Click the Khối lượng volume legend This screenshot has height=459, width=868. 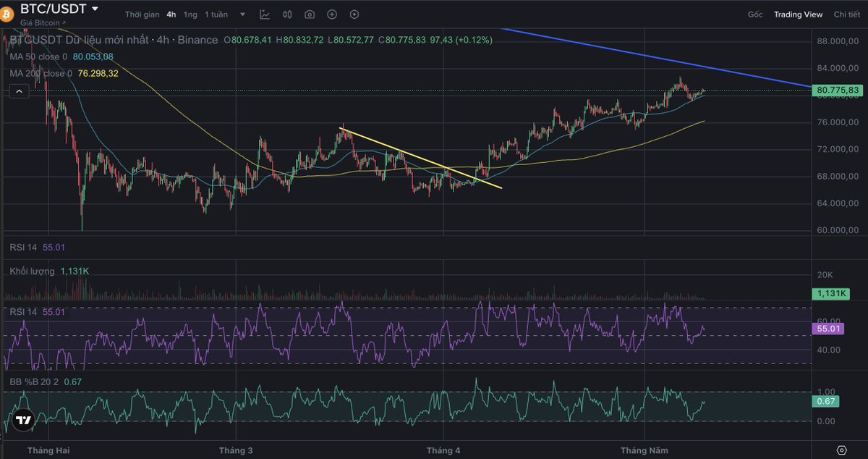point(49,271)
